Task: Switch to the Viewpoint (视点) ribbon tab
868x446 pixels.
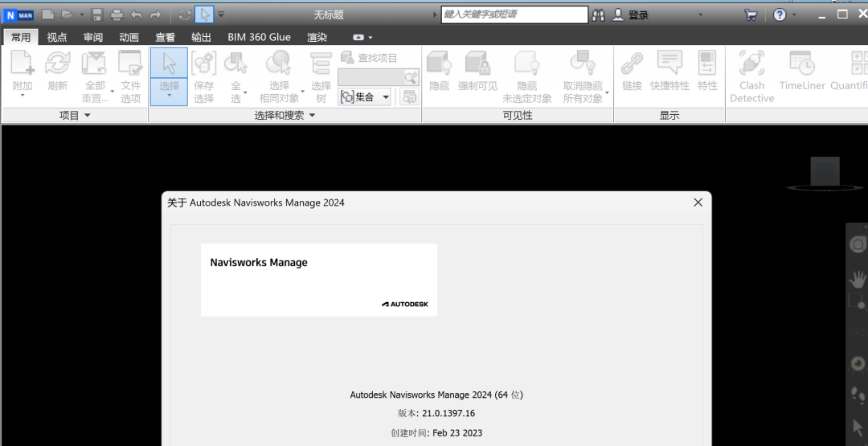Action: pyautogui.click(x=57, y=37)
